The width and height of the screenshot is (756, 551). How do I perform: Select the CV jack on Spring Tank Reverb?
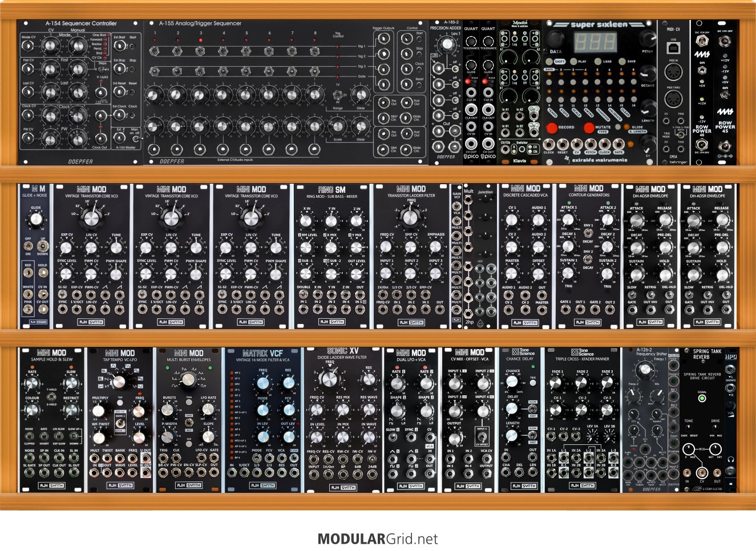pos(702,473)
